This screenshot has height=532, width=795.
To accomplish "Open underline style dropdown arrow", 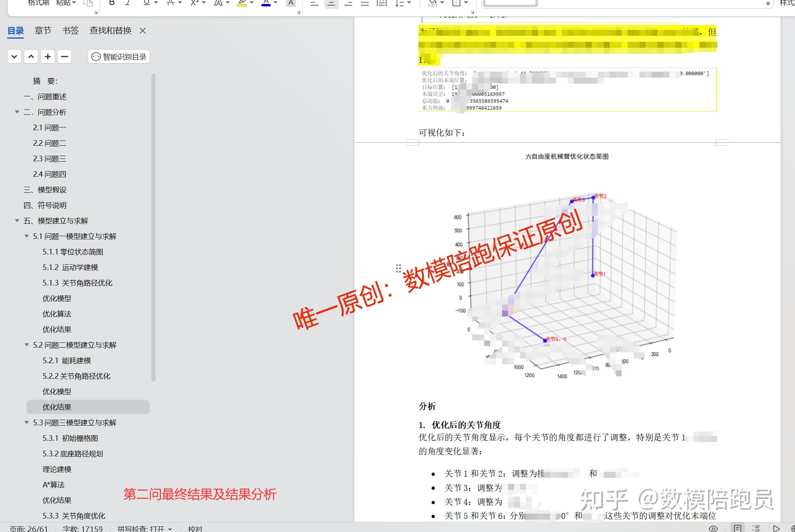I will [156, 3].
